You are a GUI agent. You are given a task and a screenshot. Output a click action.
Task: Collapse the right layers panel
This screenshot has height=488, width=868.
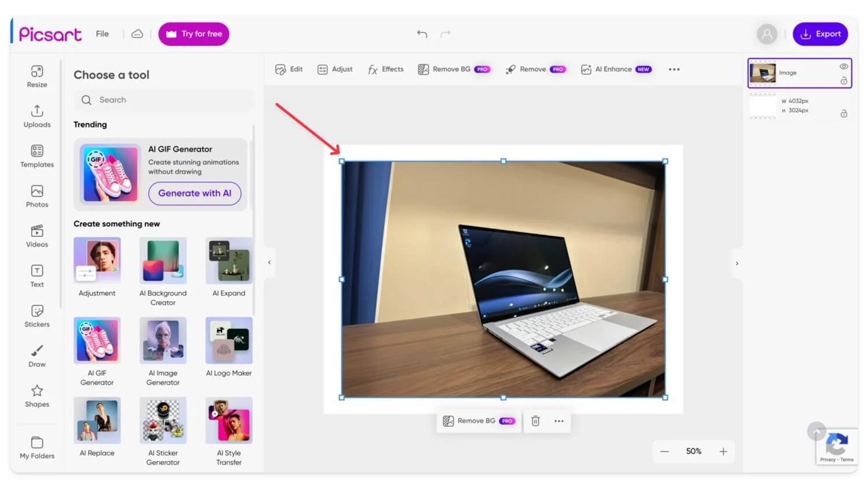pos(737,264)
